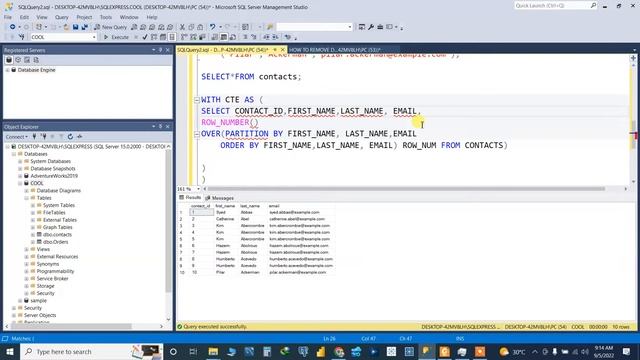Switch to the Messages results tab
Screen dimensions: 640x360
[220, 198]
